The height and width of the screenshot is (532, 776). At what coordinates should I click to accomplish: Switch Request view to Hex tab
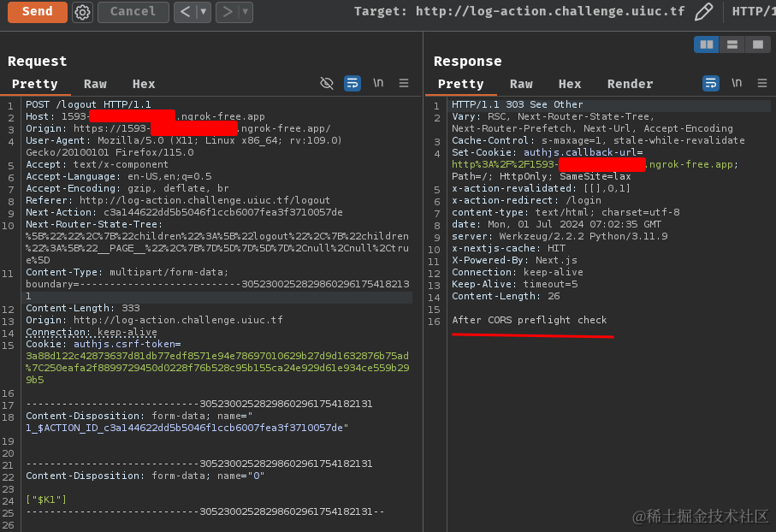tap(144, 84)
